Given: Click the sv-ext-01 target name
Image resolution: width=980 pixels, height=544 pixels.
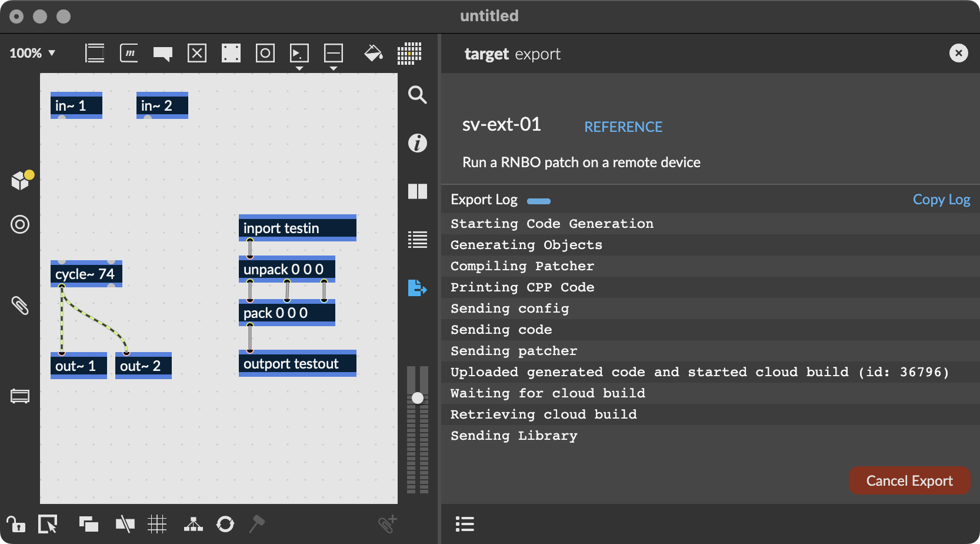Looking at the screenshot, I should (x=501, y=124).
